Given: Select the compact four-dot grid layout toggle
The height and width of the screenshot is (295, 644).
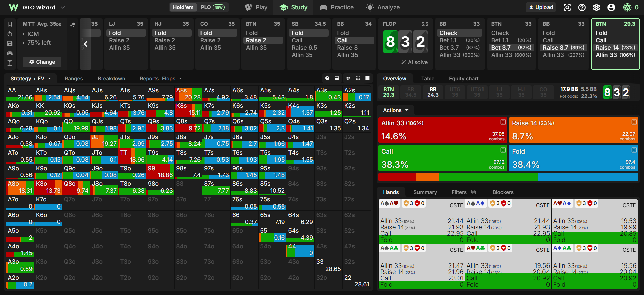Looking at the screenshot, I should [x=348, y=78].
